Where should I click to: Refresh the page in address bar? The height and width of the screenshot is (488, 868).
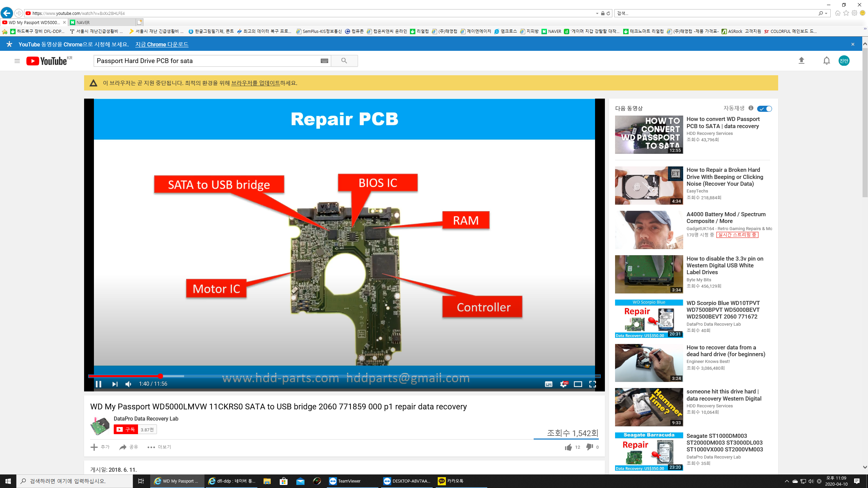[608, 13]
